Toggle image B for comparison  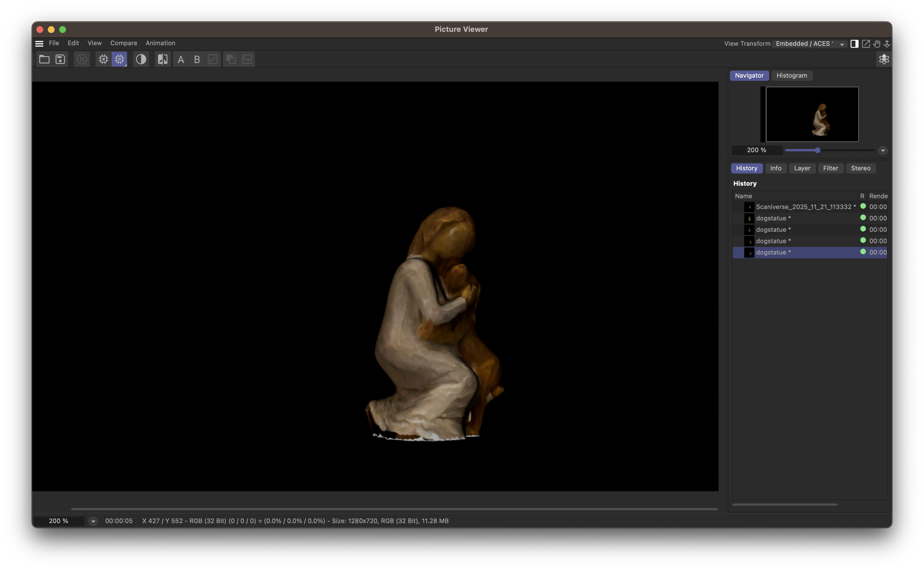pyautogui.click(x=196, y=59)
